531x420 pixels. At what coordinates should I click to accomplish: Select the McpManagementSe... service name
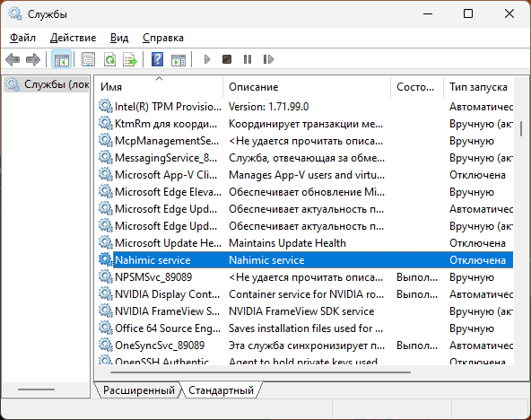[x=167, y=141]
